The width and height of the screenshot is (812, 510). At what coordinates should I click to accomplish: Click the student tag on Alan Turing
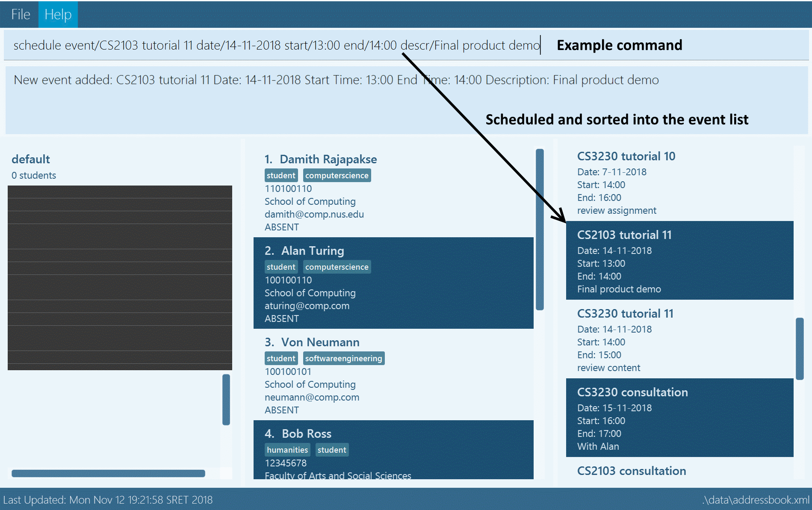(x=281, y=267)
